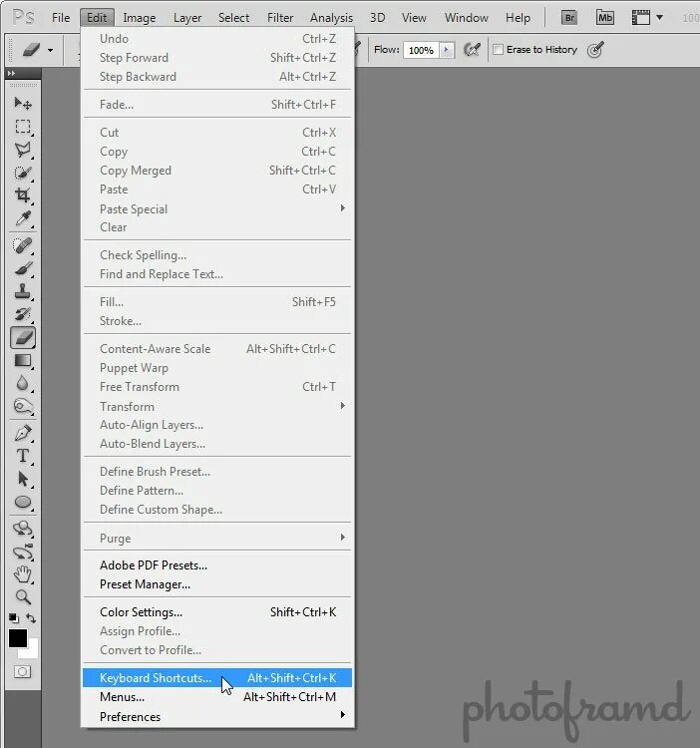Select the Hand tool
700x748 pixels.
(22, 574)
